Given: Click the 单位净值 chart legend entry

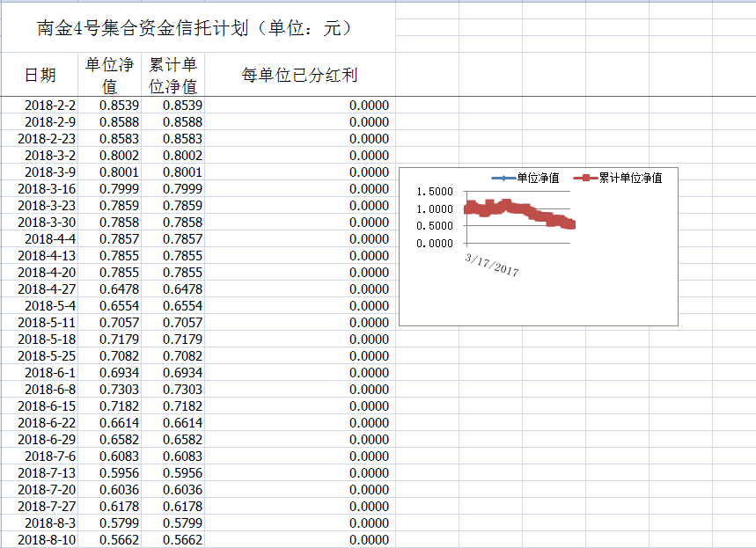Looking at the screenshot, I should tap(525, 178).
